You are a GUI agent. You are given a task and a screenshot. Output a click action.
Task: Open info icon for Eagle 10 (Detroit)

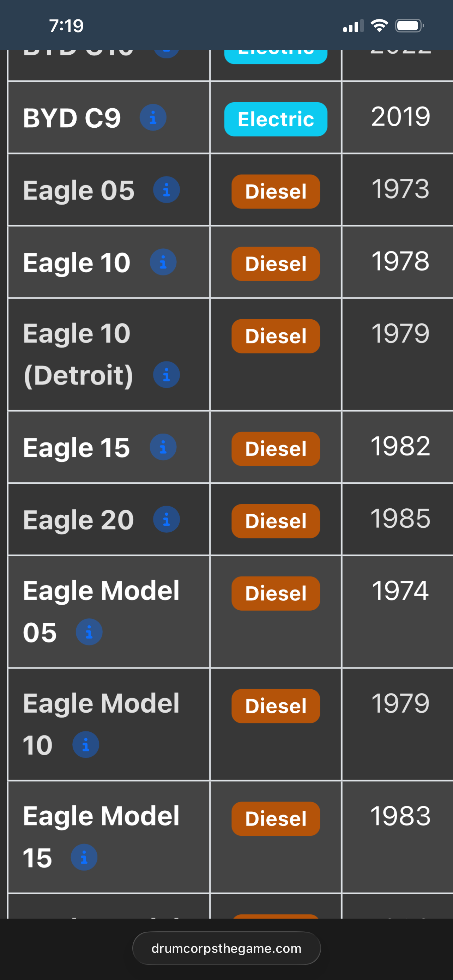(166, 375)
